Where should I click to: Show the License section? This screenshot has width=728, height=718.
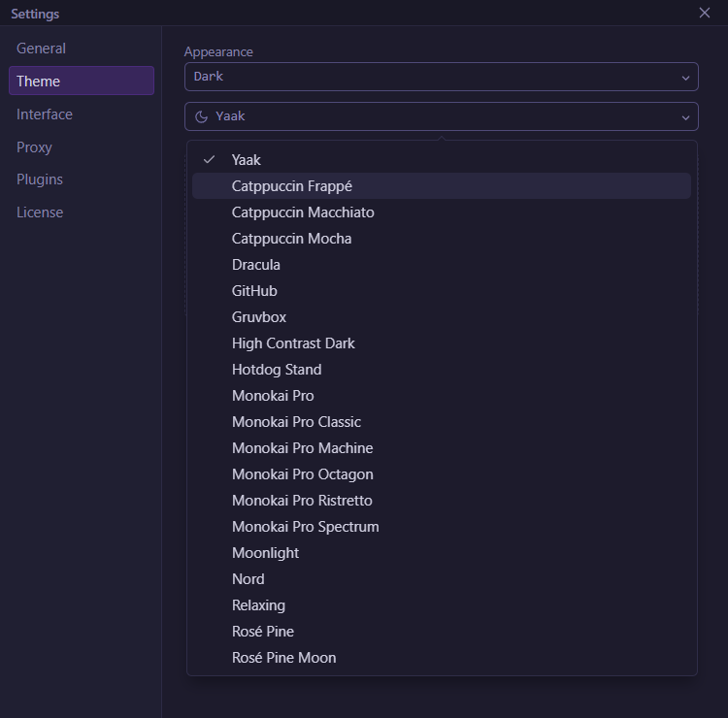click(40, 212)
